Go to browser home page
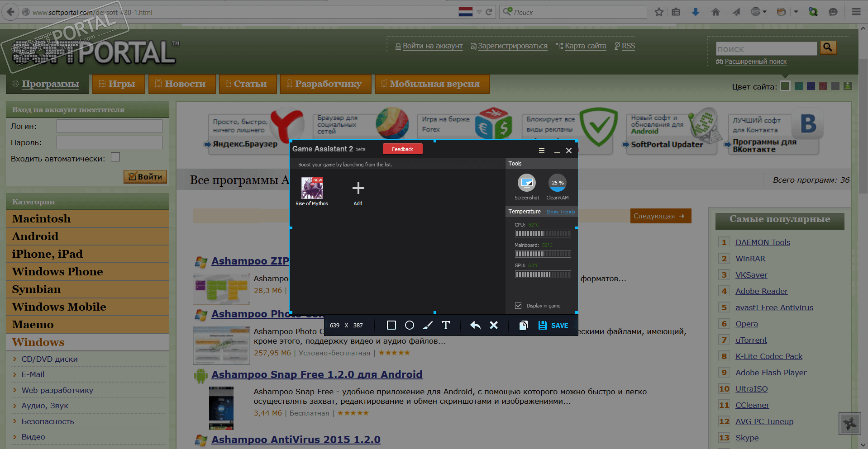Screen dimensions: 868x449 715,12
